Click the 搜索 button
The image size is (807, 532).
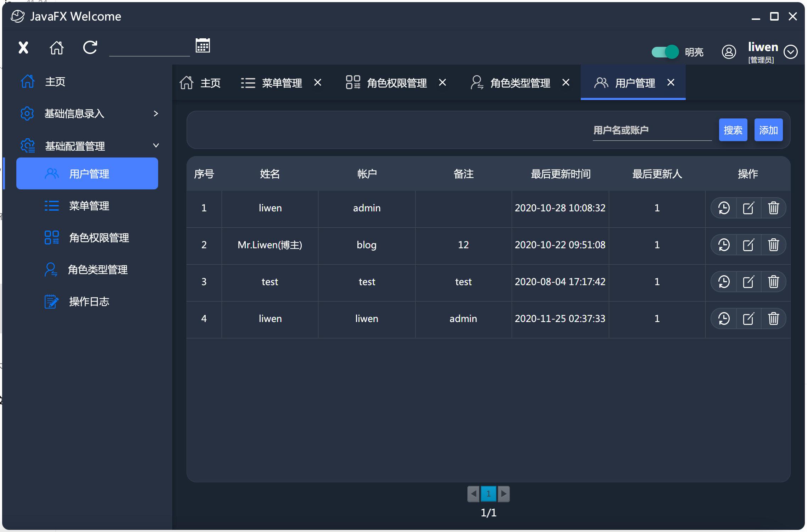(x=733, y=130)
